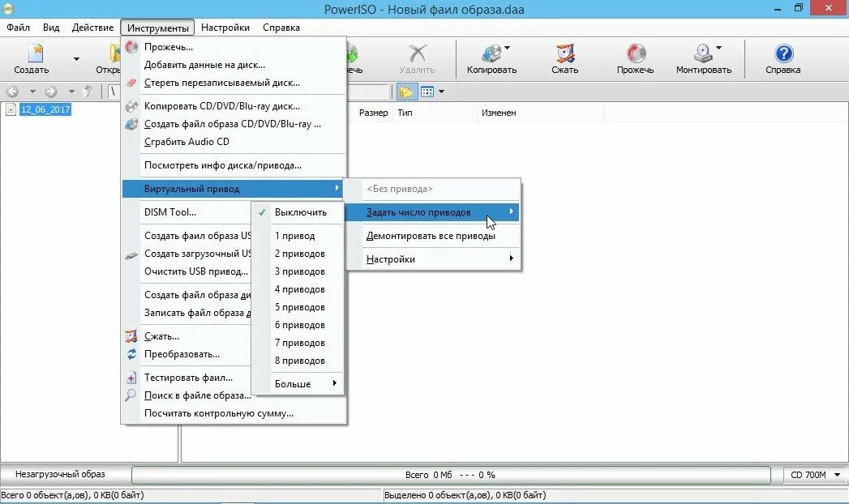This screenshot has width=849, height=504.
Task: Choose Сграбить Audio CD
Action: (x=234, y=142)
